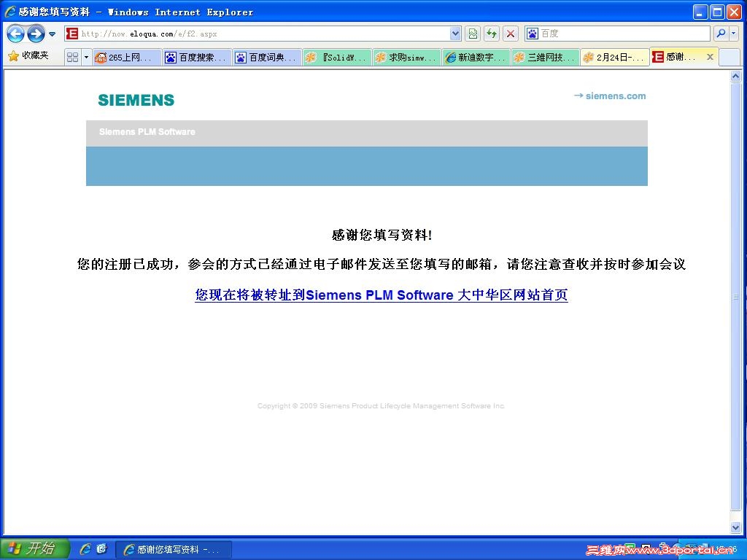Click the 感谢您填写资料! heading

[x=382, y=235]
